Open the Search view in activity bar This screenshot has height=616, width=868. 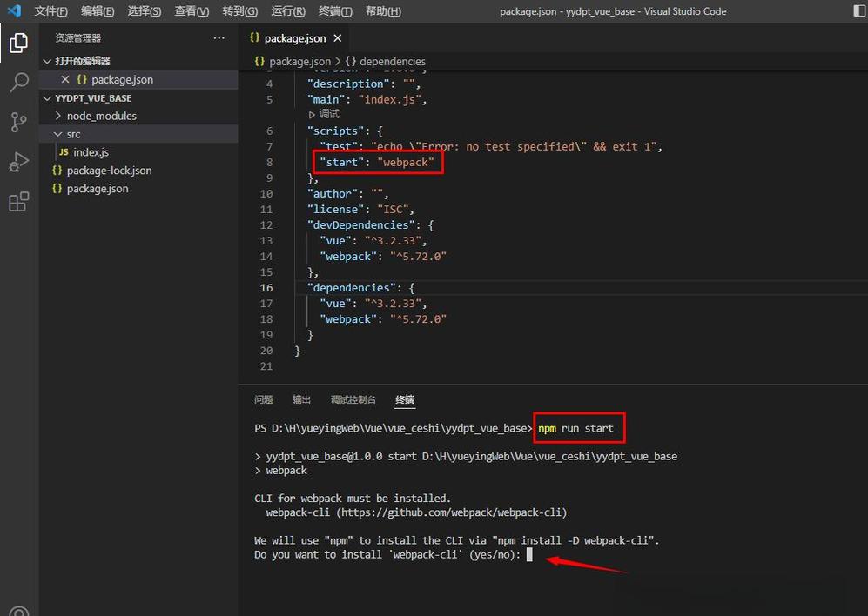click(19, 83)
